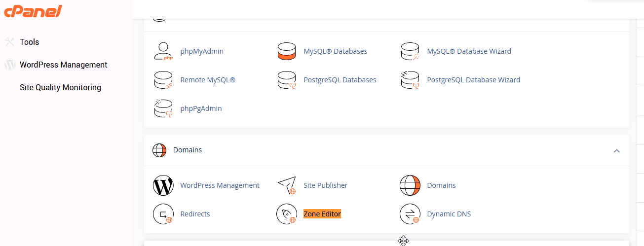Open the MySQL Database Wizard icon

pyautogui.click(x=410, y=51)
